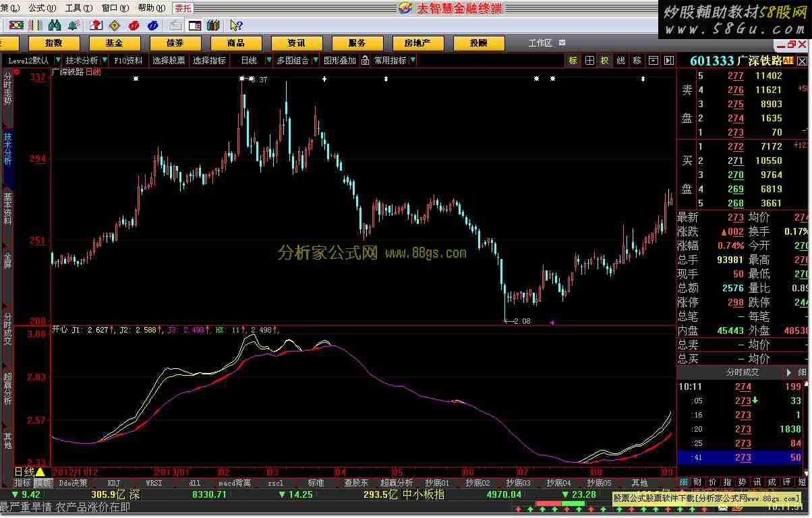The height and width of the screenshot is (518, 812).
Task: Open the books library icon
Action: point(213,25)
